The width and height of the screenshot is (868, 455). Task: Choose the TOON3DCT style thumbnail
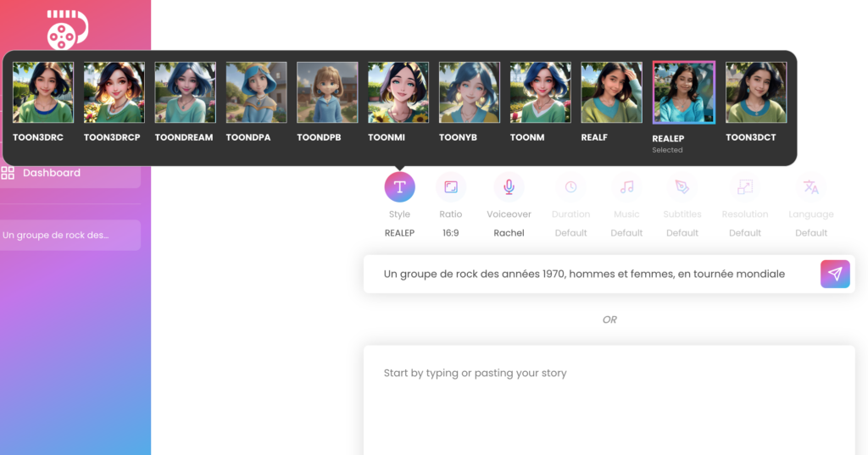tap(755, 92)
